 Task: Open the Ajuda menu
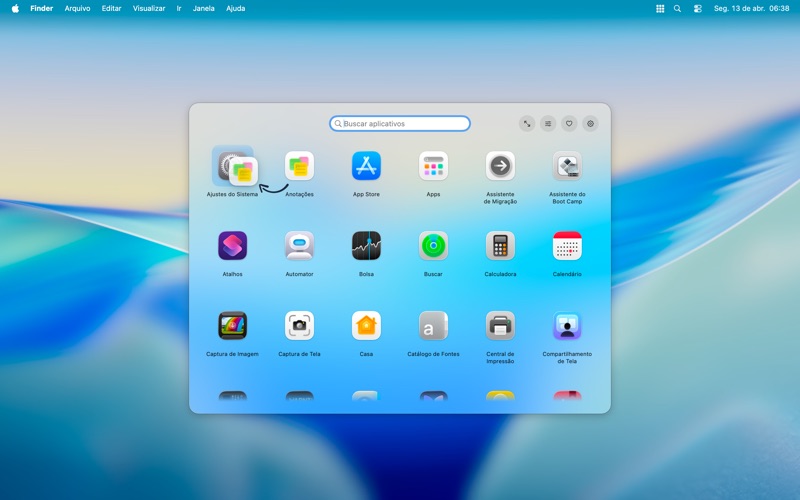click(236, 8)
